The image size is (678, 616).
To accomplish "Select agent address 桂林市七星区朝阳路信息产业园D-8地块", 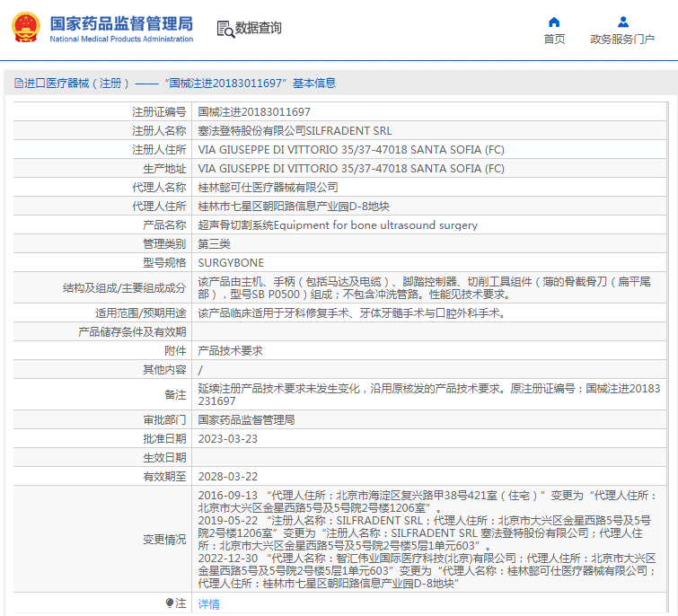I will pos(294,207).
